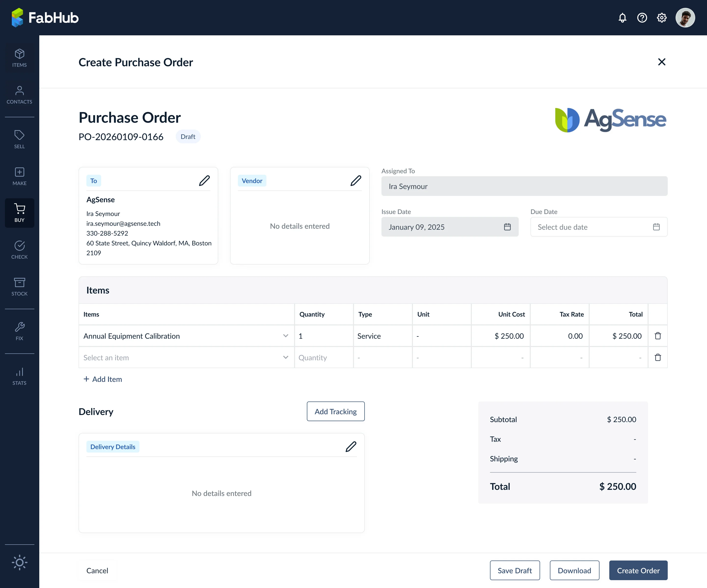Delete the Annual Equipment Calibration row
Image resolution: width=707 pixels, height=588 pixels.
point(658,335)
